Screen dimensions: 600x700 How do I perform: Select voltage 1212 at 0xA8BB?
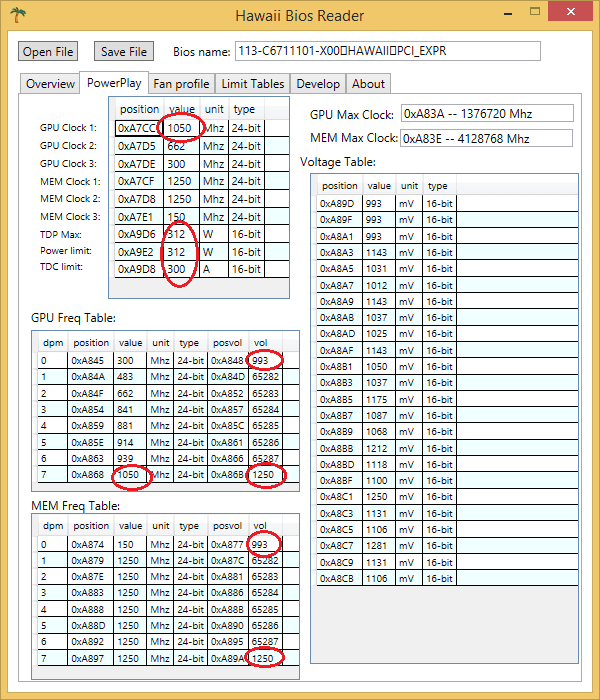(379, 449)
